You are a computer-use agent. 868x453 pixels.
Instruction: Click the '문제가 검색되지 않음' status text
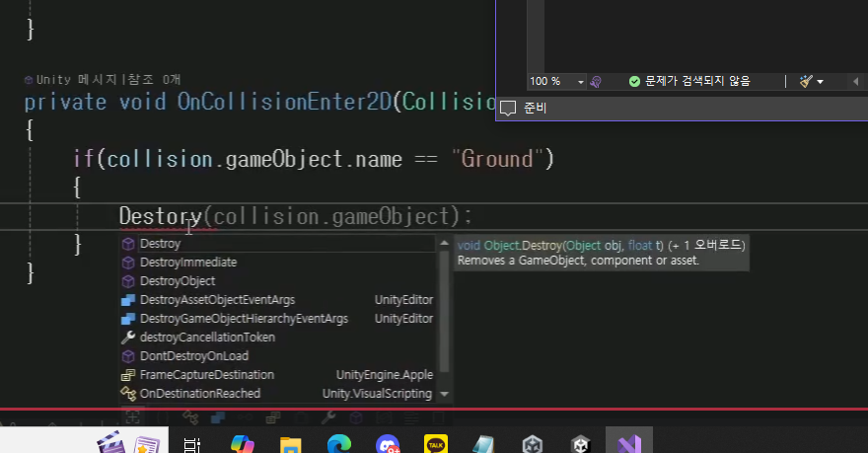697,81
